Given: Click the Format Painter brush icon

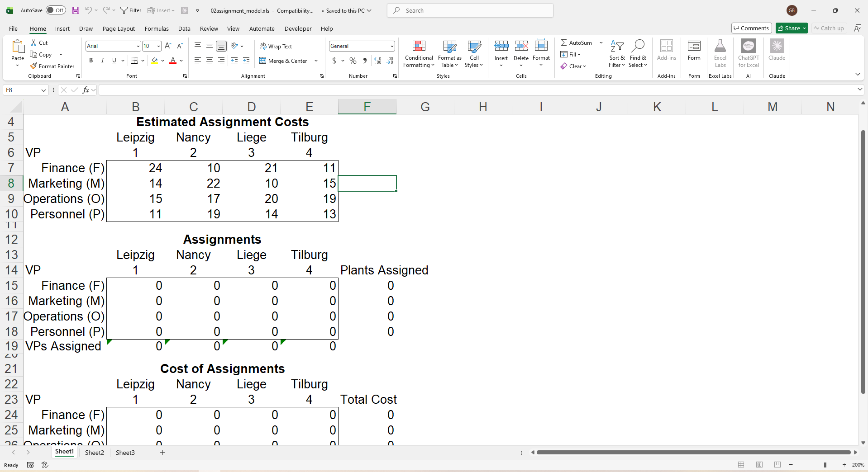Looking at the screenshot, I should tap(33, 66).
